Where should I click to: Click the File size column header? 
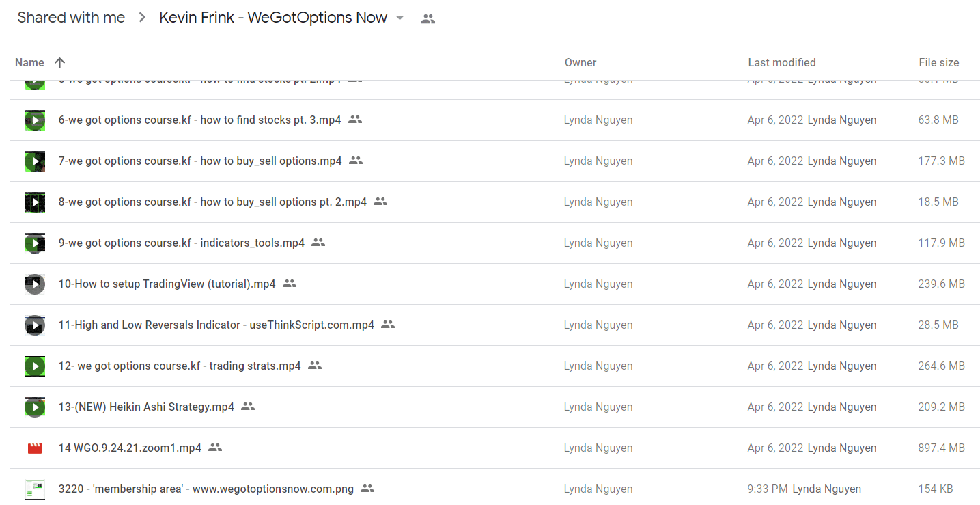coord(939,62)
